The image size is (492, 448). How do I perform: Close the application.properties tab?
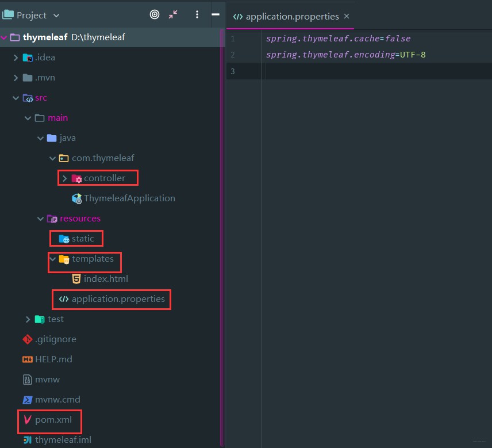[x=347, y=16]
